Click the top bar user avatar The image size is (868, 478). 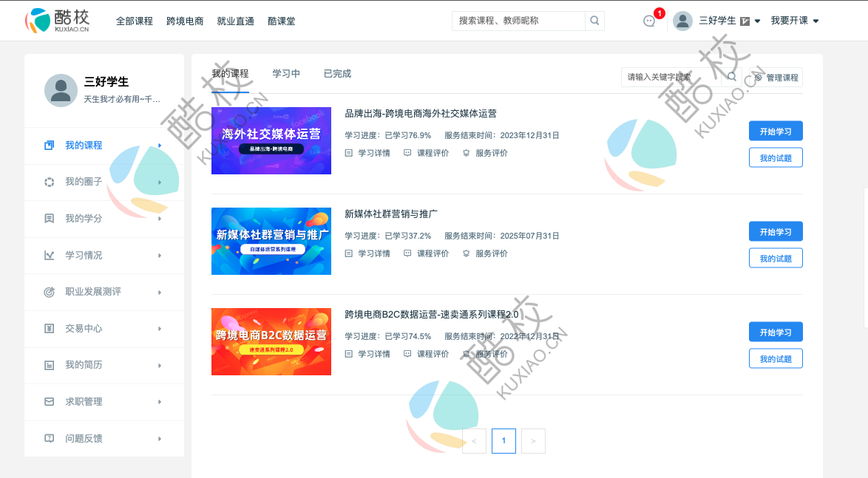tap(682, 21)
